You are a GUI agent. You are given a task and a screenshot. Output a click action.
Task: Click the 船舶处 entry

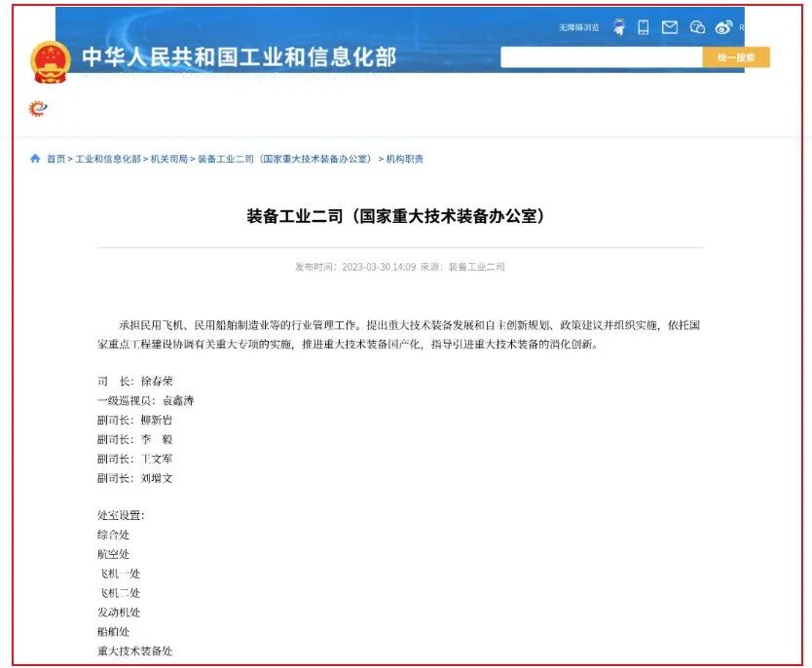pos(113,632)
